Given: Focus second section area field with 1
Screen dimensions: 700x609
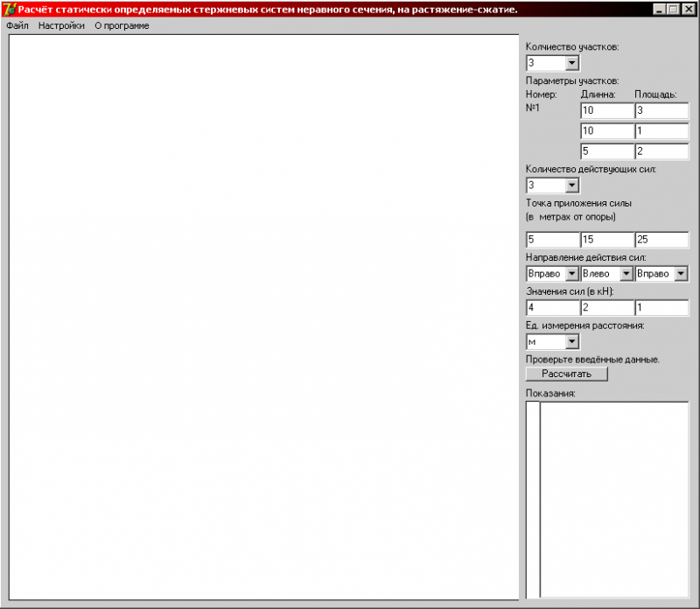Looking at the screenshot, I should (661, 131).
